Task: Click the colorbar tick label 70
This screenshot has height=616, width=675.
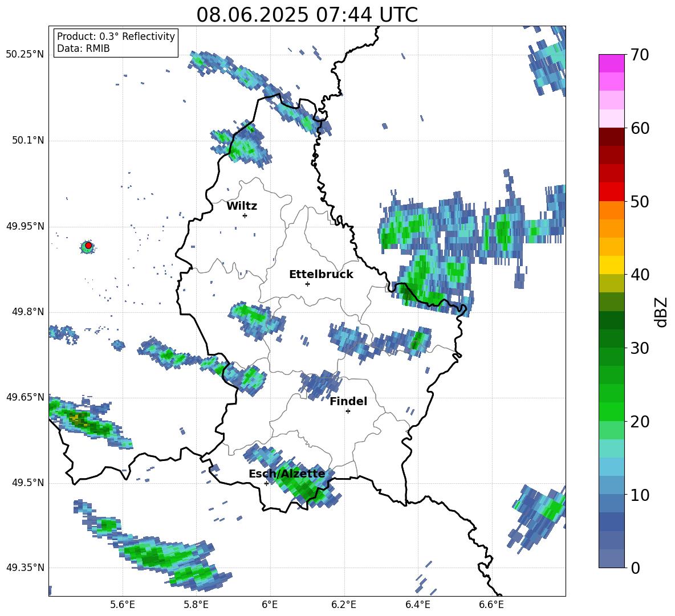Action: pyautogui.click(x=639, y=55)
